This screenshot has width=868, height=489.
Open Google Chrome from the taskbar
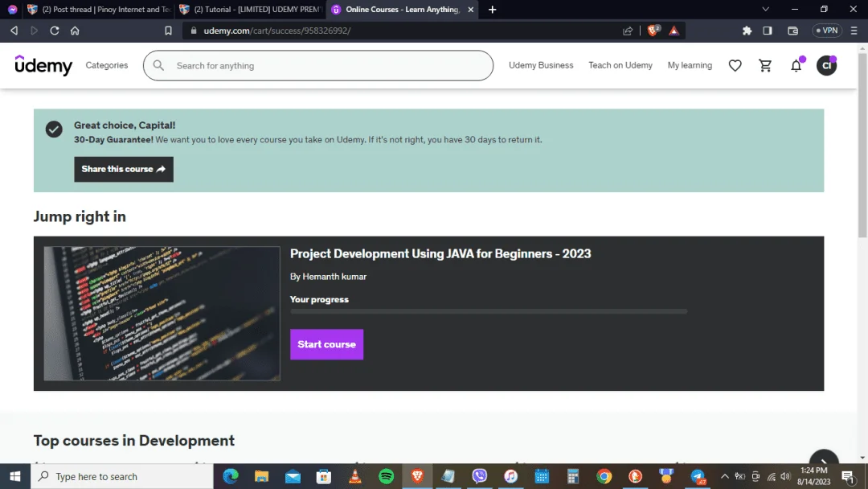[604, 476]
